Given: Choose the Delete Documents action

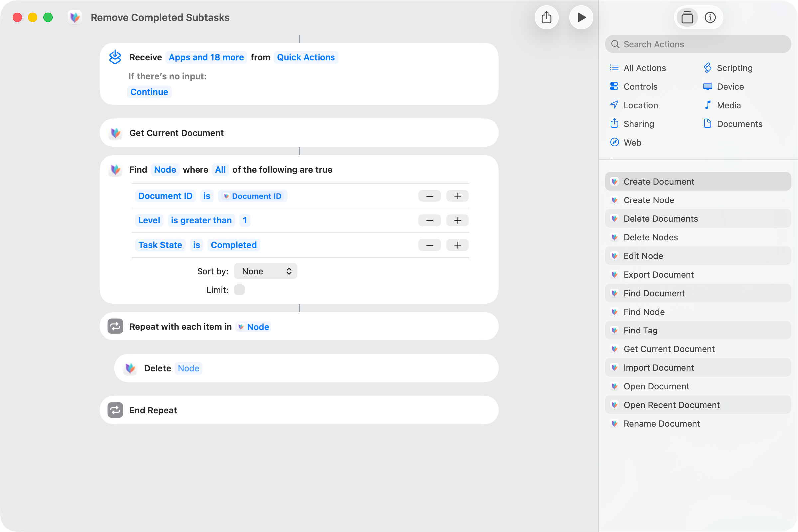Looking at the screenshot, I should [698, 218].
